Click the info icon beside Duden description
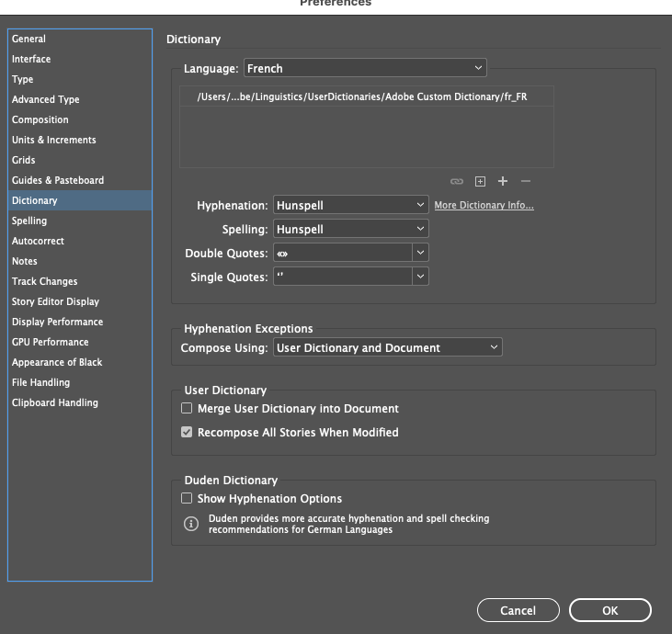This screenshot has height=634, width=672. [x=191, y=525]
